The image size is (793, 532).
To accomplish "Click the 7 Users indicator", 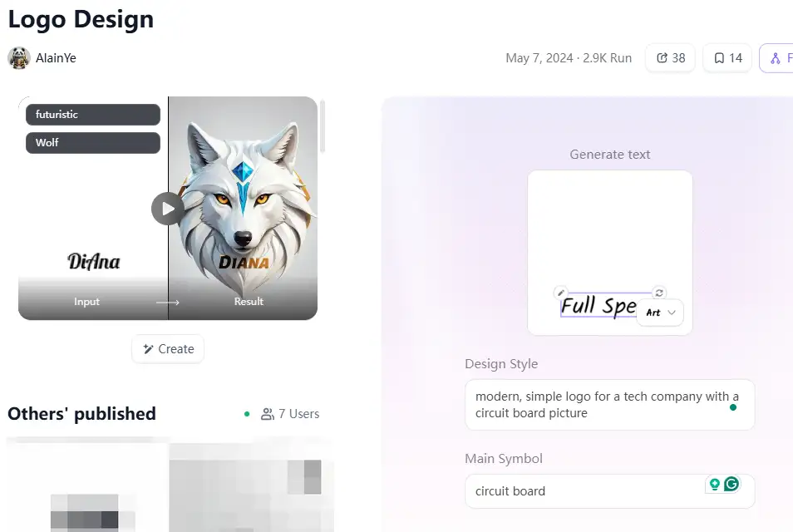I will coord(290,414).
